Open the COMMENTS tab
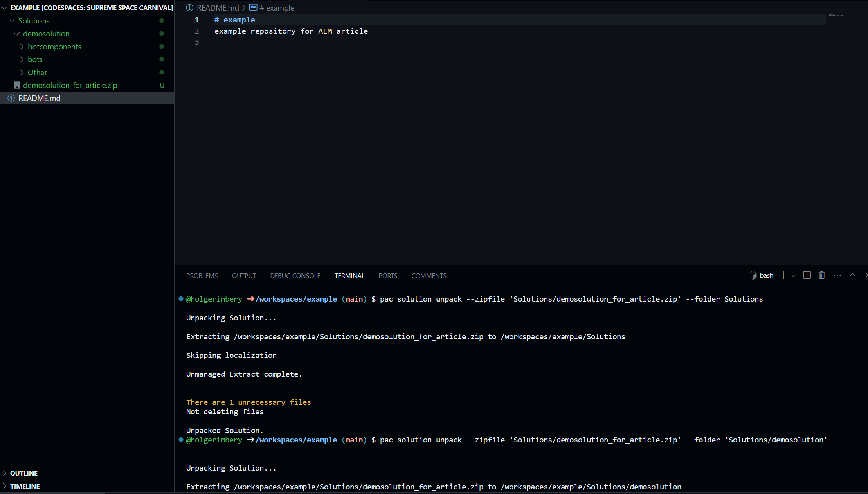 click(x=429, y=276)
